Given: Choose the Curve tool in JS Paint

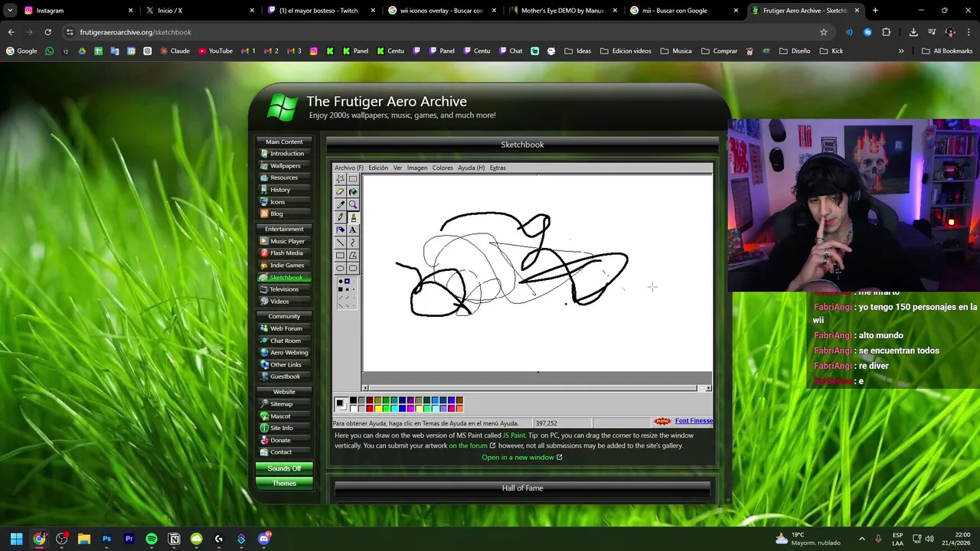Looking at the screenshot, I should click(353, 243).
